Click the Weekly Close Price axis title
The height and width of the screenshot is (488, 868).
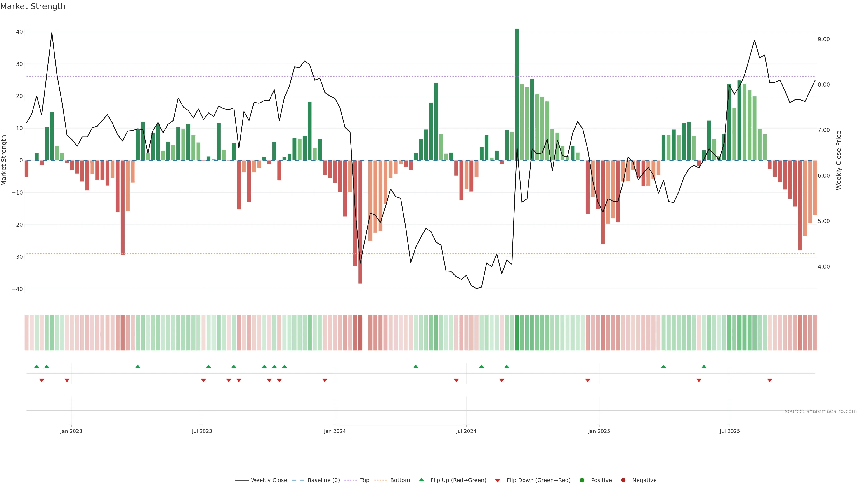[x=839, y=160]
